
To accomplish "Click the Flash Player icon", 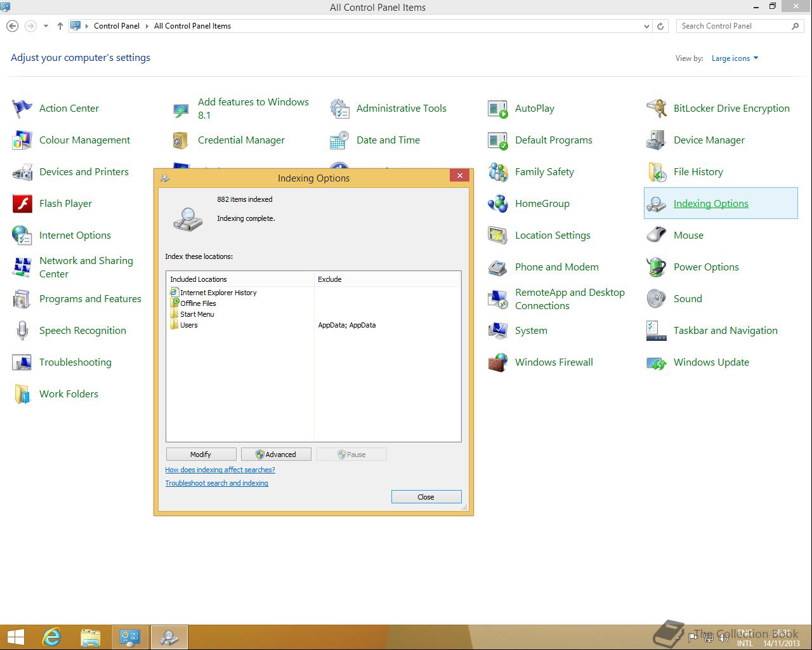I will coord(22,204).
